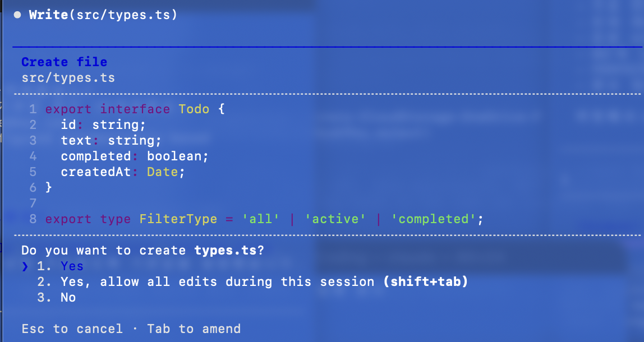Viewport: 644px width, 342px height.
Task: Click the dashed separator below line 8
Action: 224,234
